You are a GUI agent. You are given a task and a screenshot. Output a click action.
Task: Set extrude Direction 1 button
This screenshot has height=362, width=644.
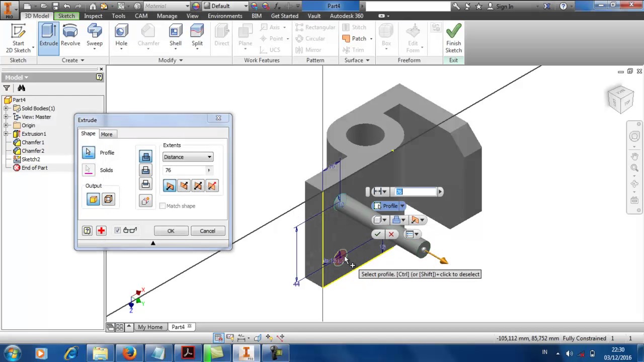[170, 186]
